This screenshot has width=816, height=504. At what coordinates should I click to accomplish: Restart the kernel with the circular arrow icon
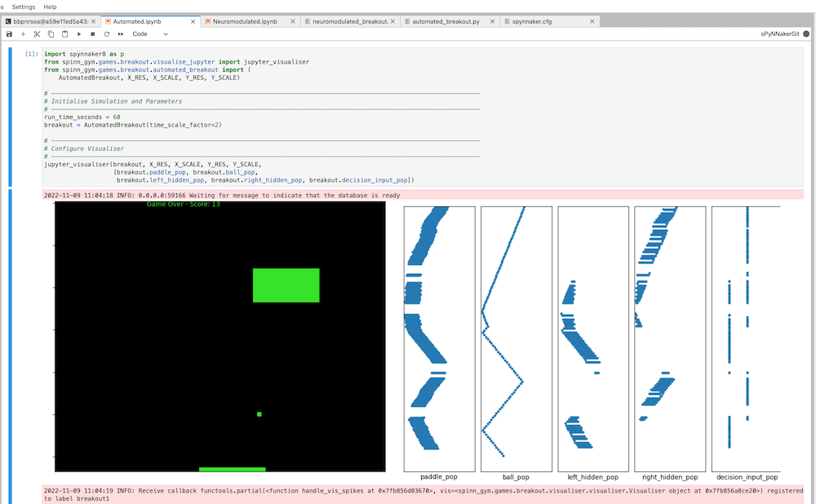[107, 33]
